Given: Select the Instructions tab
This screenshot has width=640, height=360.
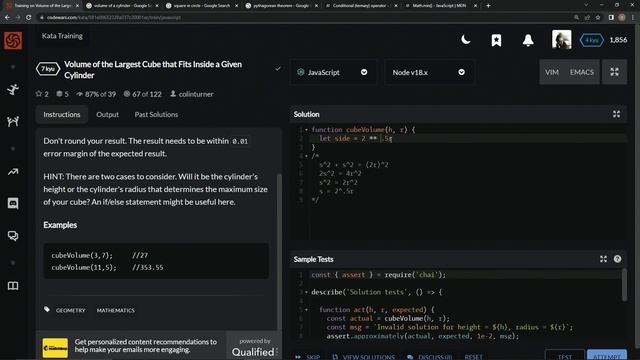Looking at the screenshot, I should coord(62,114).
